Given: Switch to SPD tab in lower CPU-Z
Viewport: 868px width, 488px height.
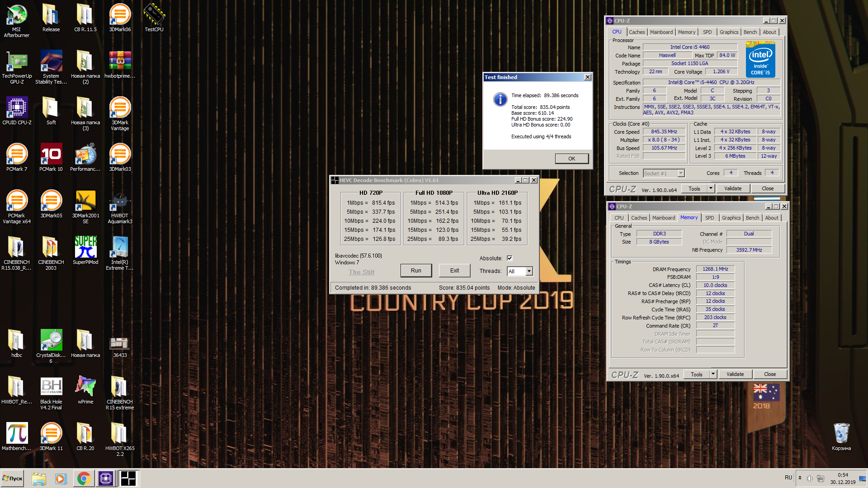Looking at the screenshot, I should click(x=709, y=218).
